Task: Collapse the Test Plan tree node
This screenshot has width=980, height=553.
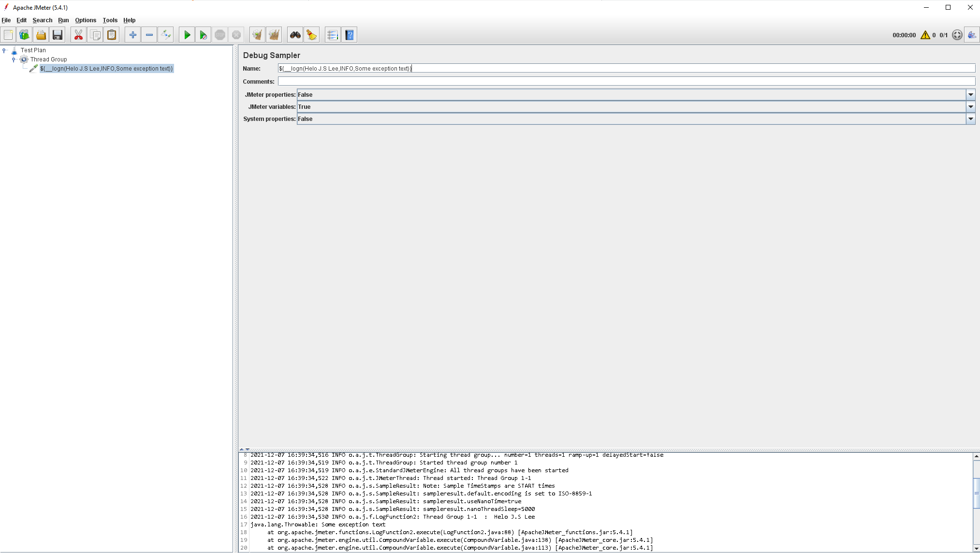Action: [4, 50]
